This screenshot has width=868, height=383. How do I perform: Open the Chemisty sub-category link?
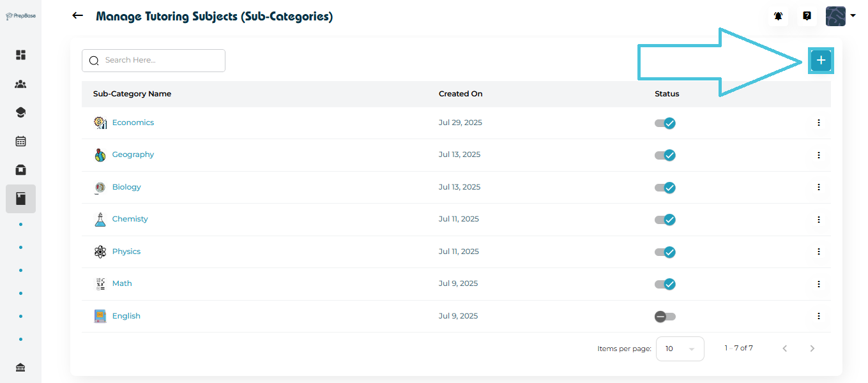pos(130,219)
